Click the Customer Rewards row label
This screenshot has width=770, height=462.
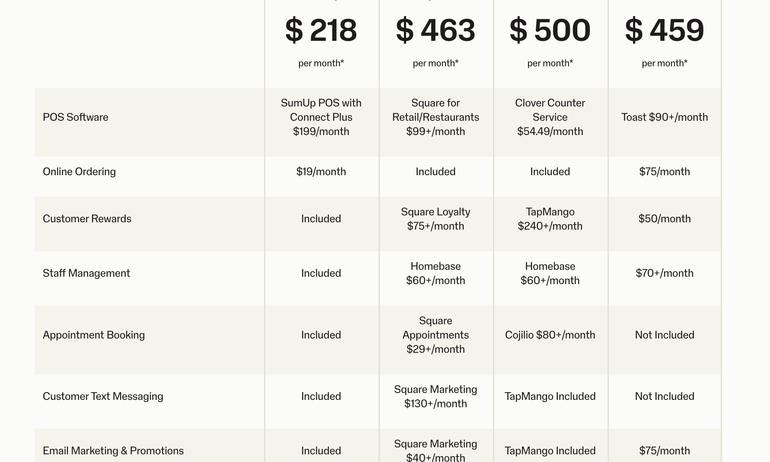point(87,219)
